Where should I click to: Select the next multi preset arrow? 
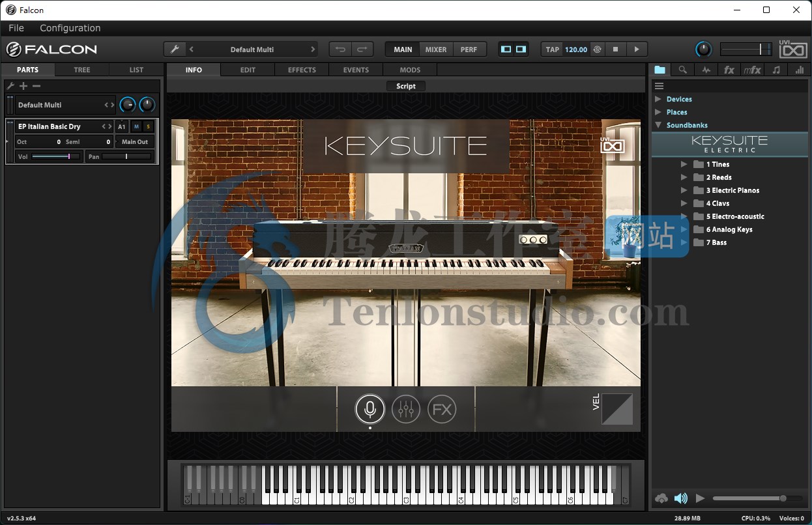click(x=313, y=50)
